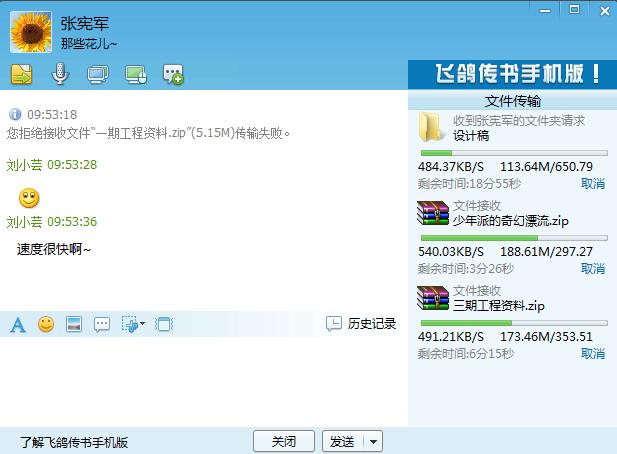This screenshot has height=454, width=617.
Task: Click the smiley emoticon in chat
Action: tap(29, 198)
